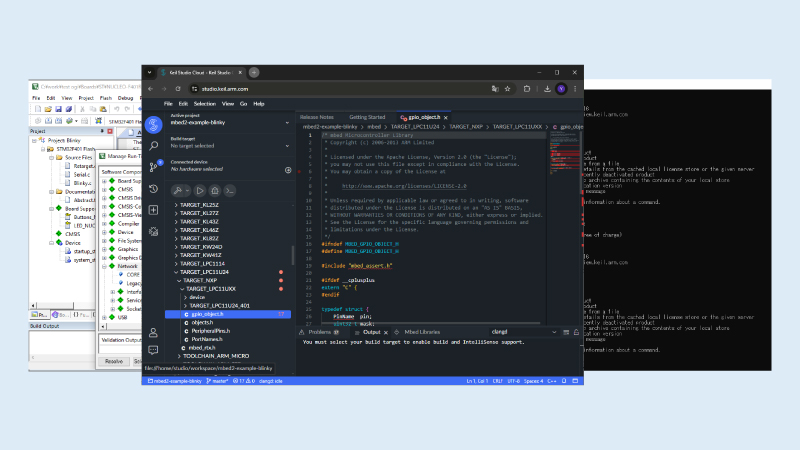Image resolution: width=800 pixels, height=450 pixels.
Task: Switch to the Mbed Libraries panel tab
Action: pos(422,331)
